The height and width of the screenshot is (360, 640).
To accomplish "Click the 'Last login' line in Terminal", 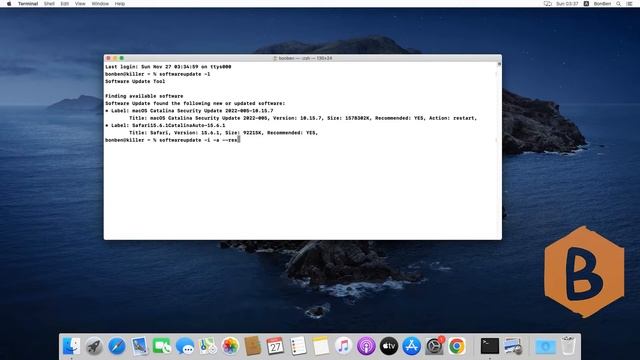I will (168, 67).
